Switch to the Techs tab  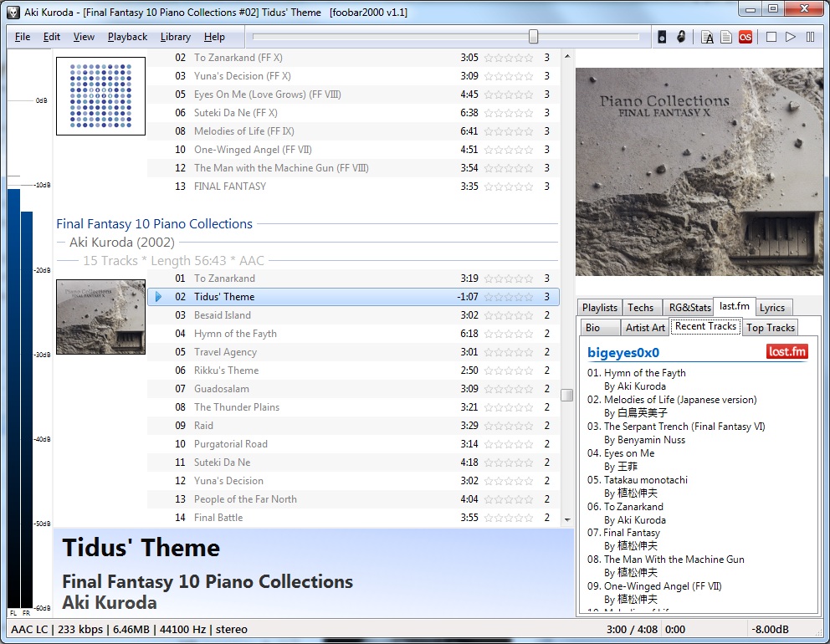point(641,308)
